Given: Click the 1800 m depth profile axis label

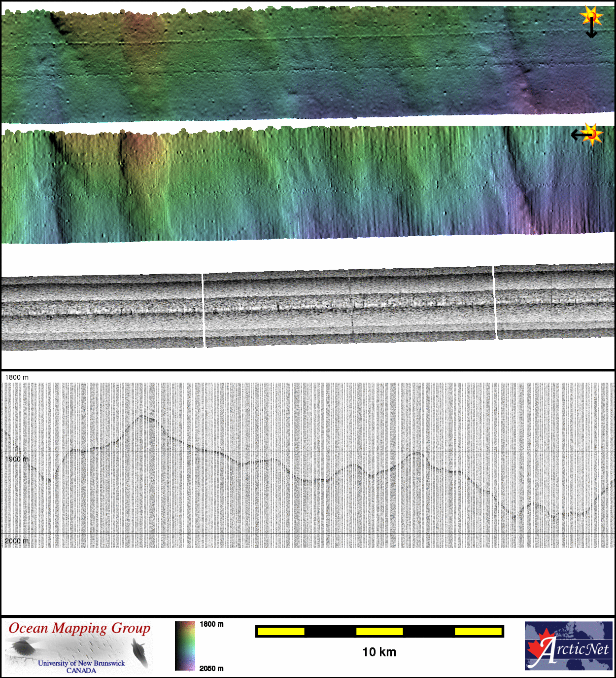Looking at the screenshot, I should (x=17, y=377).
